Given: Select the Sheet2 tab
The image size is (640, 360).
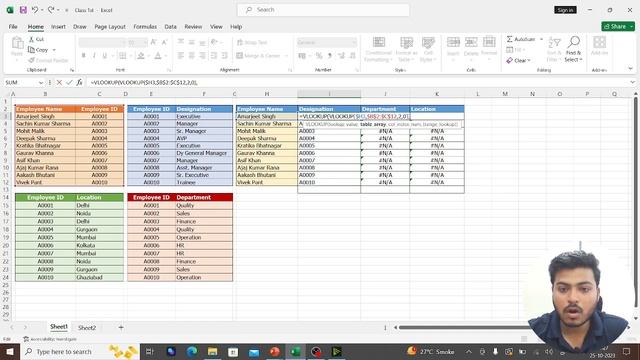Looking at the screenshot, I should click(87, 327).
